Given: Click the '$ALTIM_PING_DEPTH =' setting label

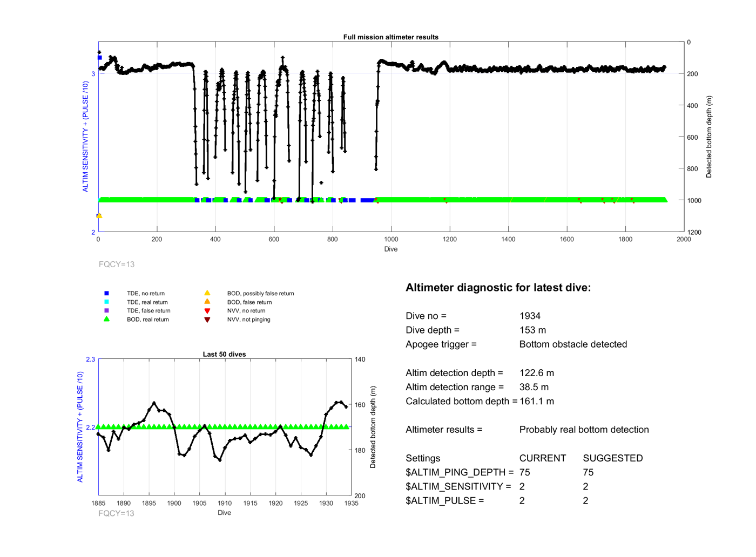Looking at the screenshot, I should coord(459,472).
